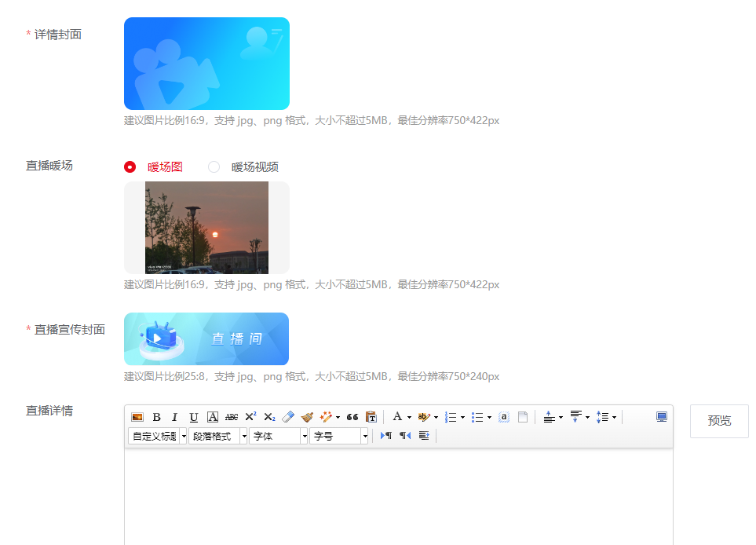Click the eraser clear-format icon
The image size is (756, 545).
pyautogui.click(x=288, y=417)
